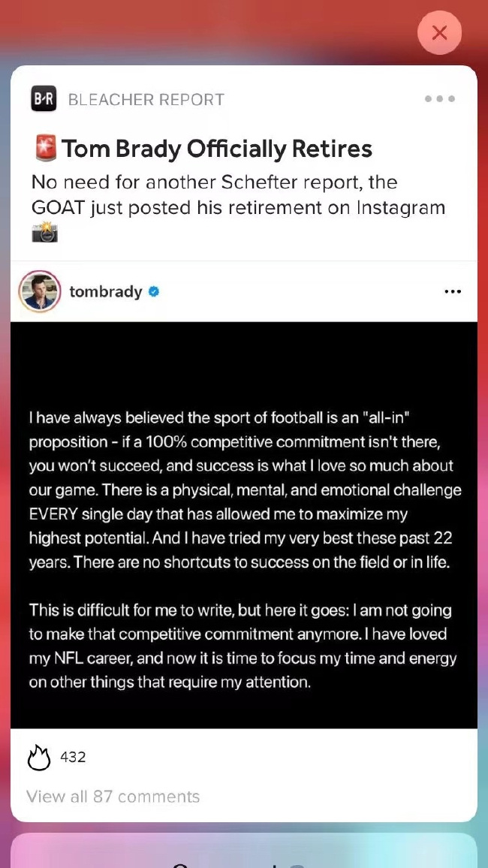Close the card with the red X button
This screenshot has height=868, width=488.
[x=439, y=33]
